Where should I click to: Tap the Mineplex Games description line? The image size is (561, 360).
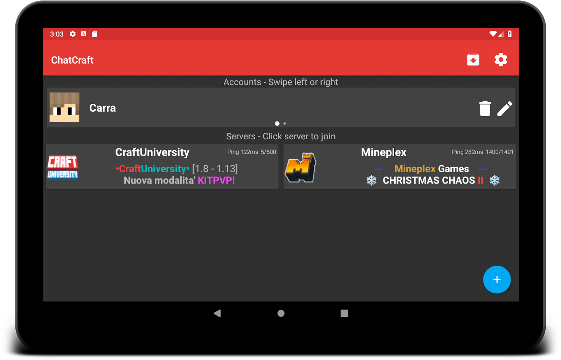431,169
